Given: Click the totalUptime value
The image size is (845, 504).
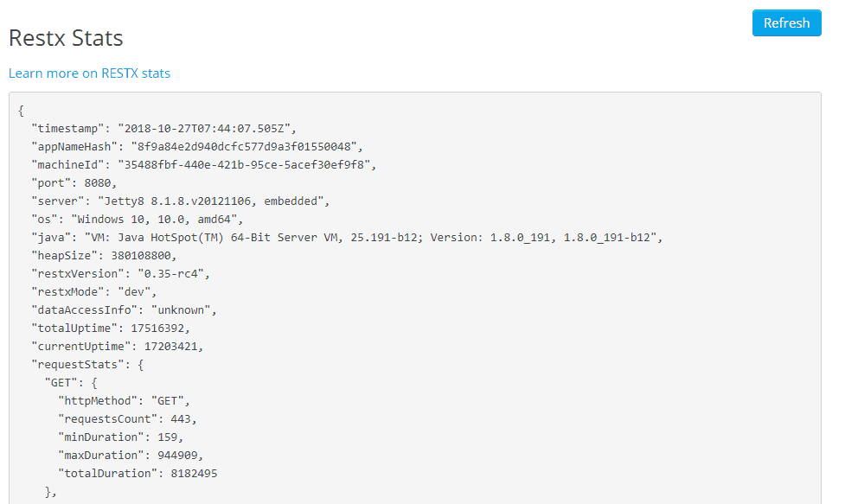Looking at the screenshot, I should [157, 328].
